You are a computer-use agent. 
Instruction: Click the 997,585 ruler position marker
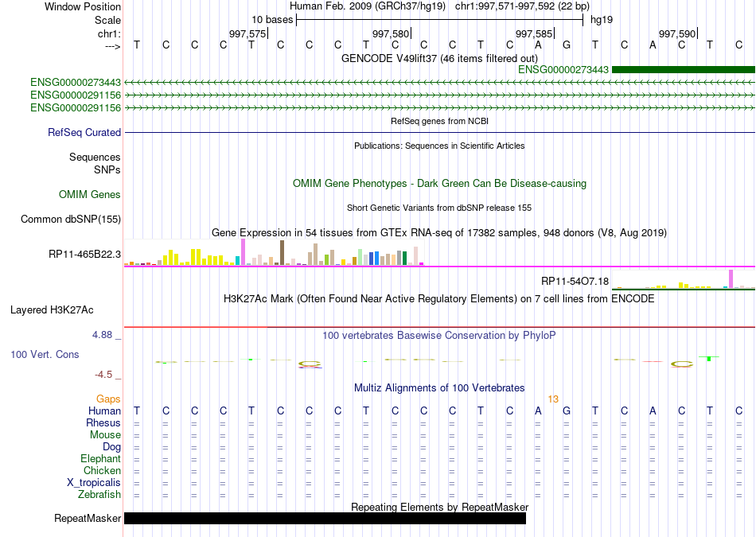pos(534,33)
